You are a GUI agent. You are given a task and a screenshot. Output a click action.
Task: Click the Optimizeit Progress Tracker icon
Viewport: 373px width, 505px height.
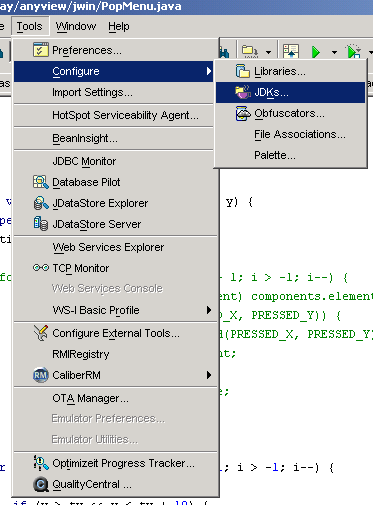[41, 463]
